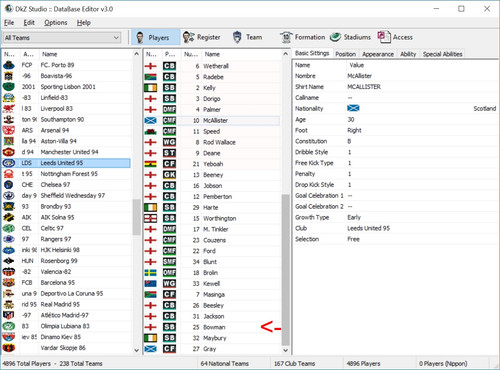Switch to the Position tab
Image resolution: width=500 pixels, height=370 pixels.
point(346,54)
